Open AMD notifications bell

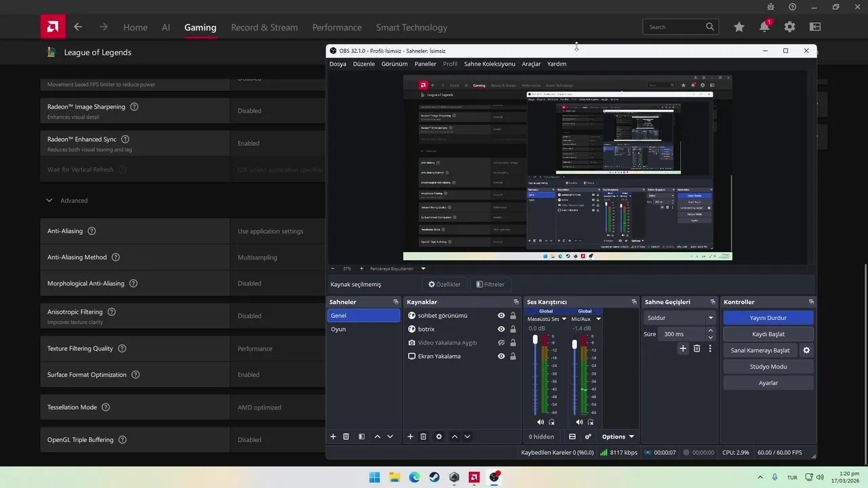pos(765,26)
